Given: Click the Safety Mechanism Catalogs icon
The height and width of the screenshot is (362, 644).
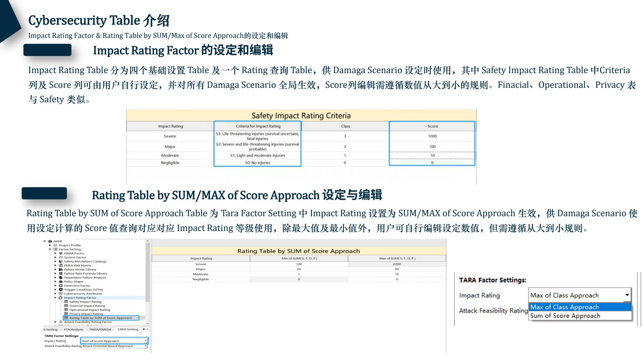Looking at the screenshot, I should click(61, 261).
